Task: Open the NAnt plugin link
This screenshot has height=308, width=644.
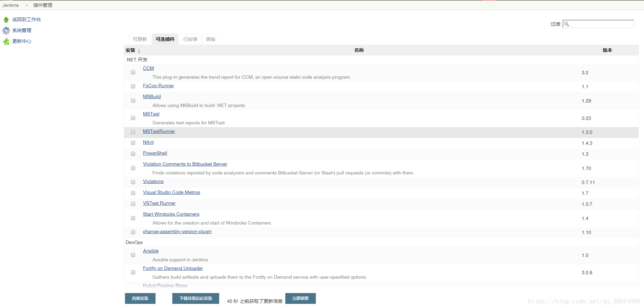Action: coord(148,142)
